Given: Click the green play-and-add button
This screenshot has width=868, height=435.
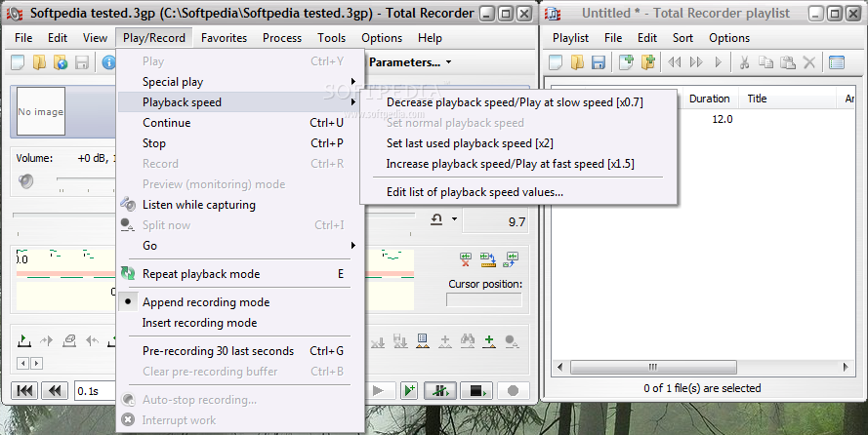Looking at the screenshot, I should 409,391.
